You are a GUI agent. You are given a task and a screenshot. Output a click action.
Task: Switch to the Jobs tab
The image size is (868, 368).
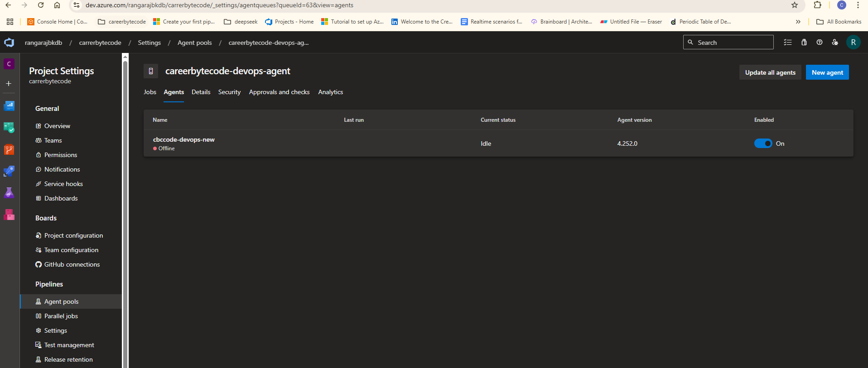pos(150,92)
